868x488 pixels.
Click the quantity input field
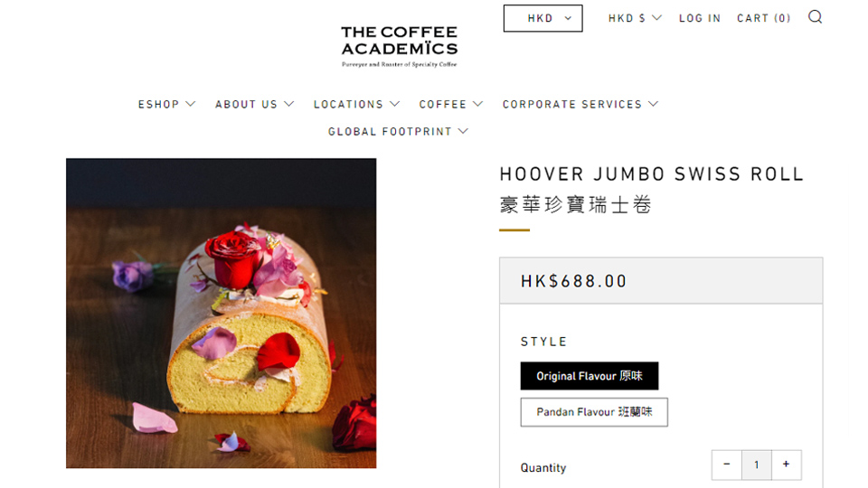pos(757,465)
